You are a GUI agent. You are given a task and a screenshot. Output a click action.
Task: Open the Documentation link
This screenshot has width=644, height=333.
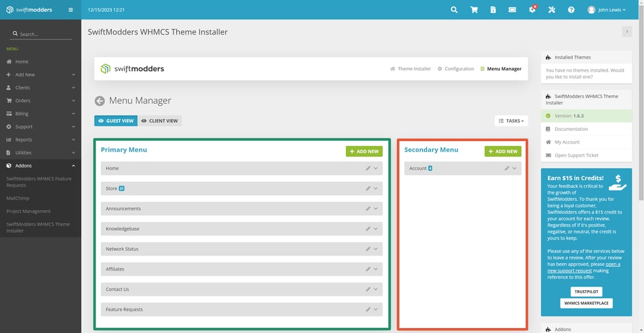click(571, 129)
